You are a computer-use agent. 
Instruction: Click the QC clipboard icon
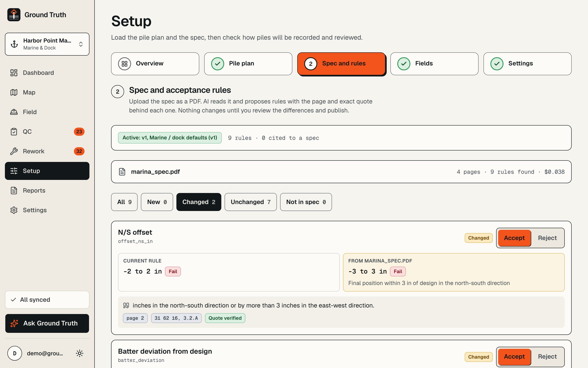click(x=14, y=132)
